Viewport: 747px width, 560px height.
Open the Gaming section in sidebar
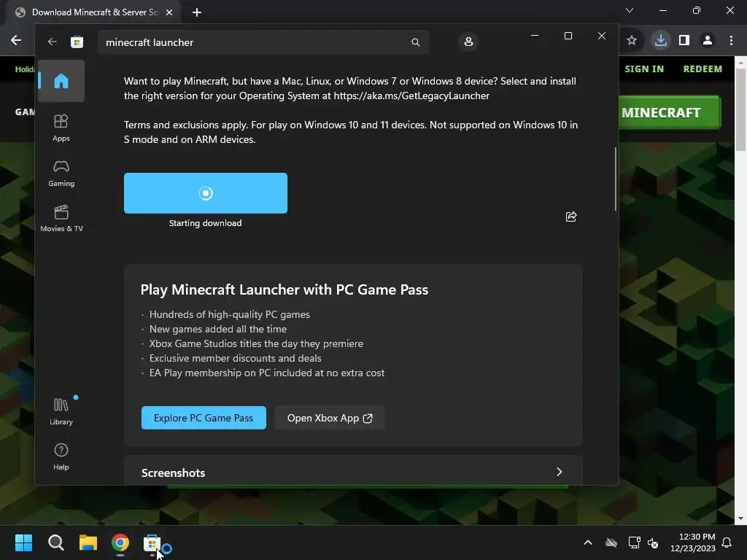[x=61, y=174]
